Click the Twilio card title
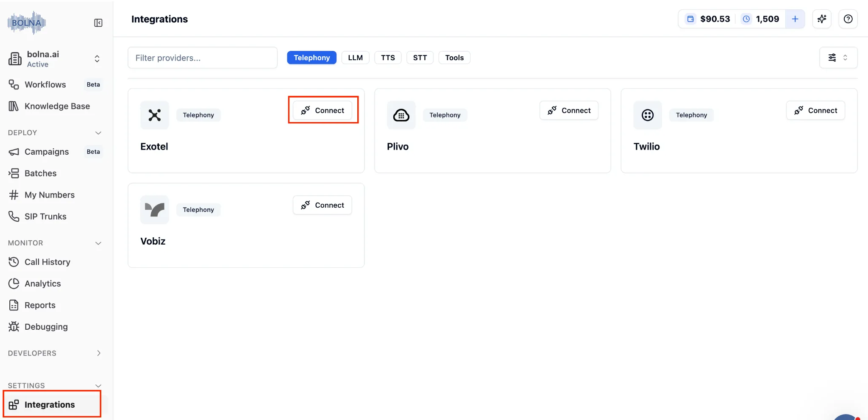Viewport: 868px width, 420px height. click(646, 147)
